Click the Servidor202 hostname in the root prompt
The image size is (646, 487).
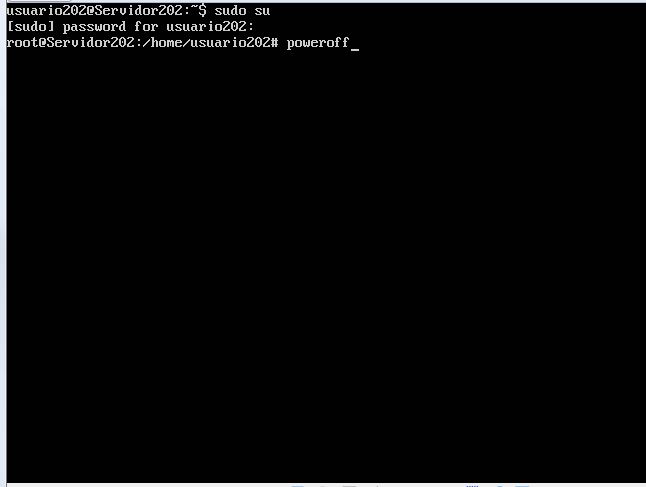click(90, 42)
